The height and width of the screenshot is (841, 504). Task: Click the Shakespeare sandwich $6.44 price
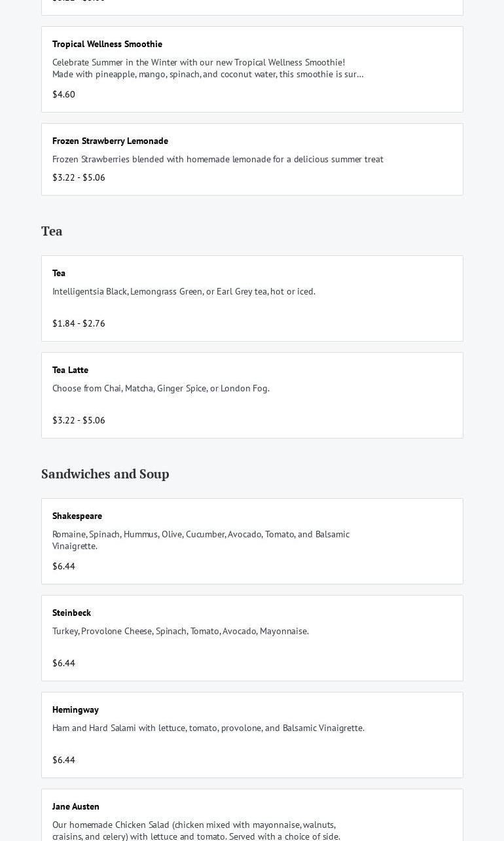pyautogui.click(x=63, y=566)
